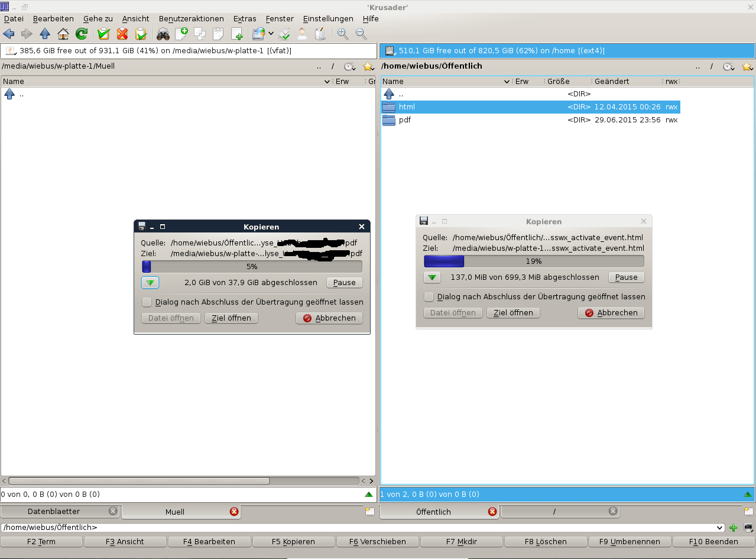Open the Einstellungen menu
This screenshot has width=756, height=559.
click(328, 18)
